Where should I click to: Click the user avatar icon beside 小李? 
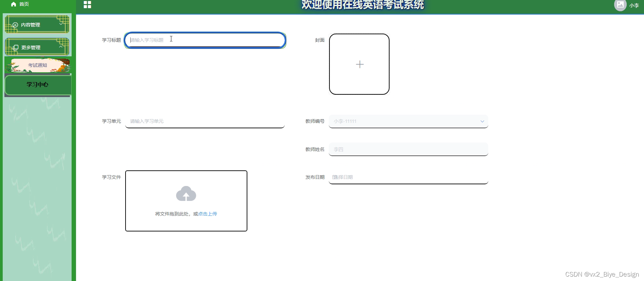click(x=620, y=5)
